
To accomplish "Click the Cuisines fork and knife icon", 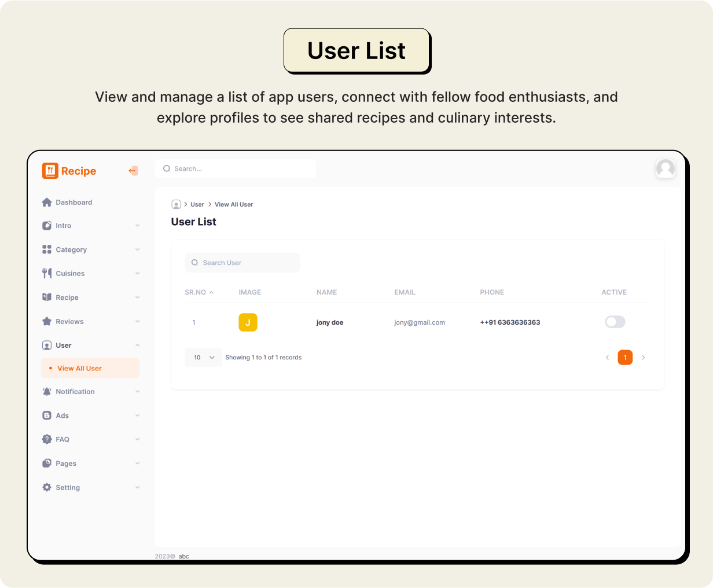I will click(47, 273).
